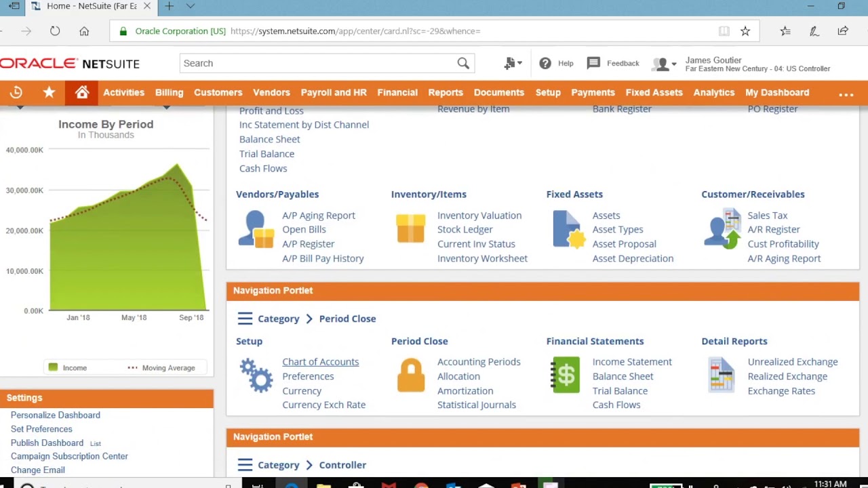Click the Help question mark icon
The height and width of the screenshot is (488, 868).
[545, 63]
